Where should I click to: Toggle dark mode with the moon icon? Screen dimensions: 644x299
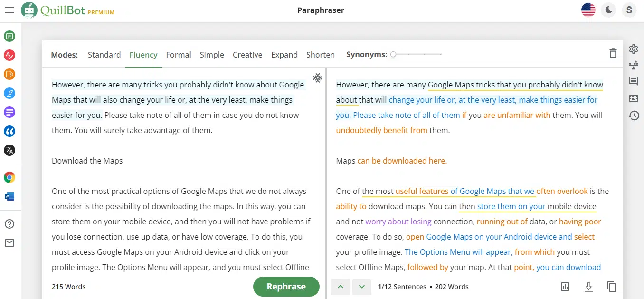(608, 10)
